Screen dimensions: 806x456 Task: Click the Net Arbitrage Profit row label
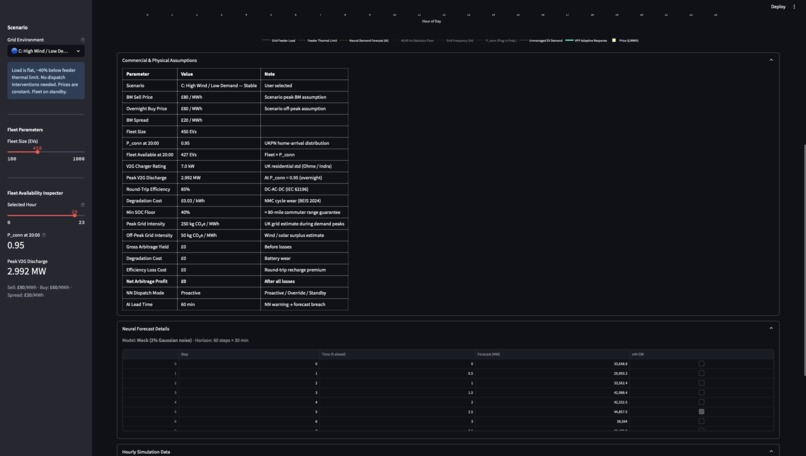[147, 281]
